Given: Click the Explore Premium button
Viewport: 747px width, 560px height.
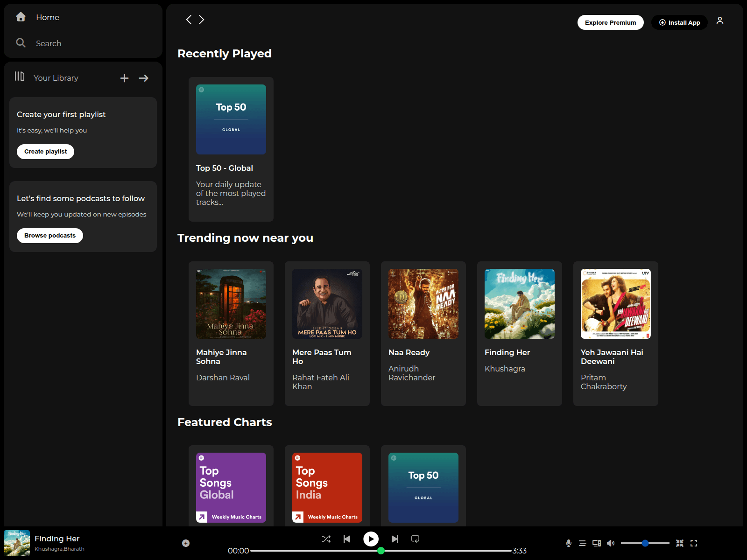Looking at the screenshot, I should point(610,22).
